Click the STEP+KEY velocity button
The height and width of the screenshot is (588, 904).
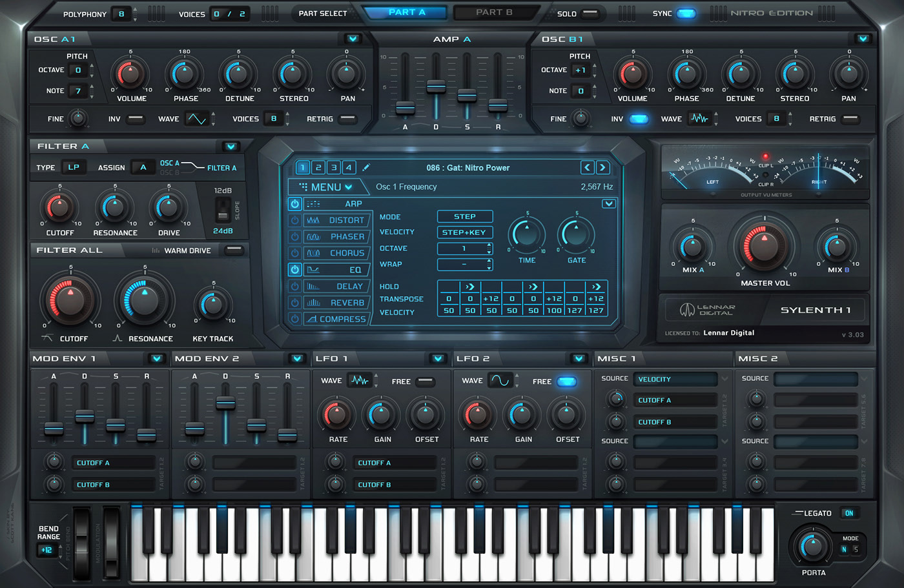click(x=464, y=232)
